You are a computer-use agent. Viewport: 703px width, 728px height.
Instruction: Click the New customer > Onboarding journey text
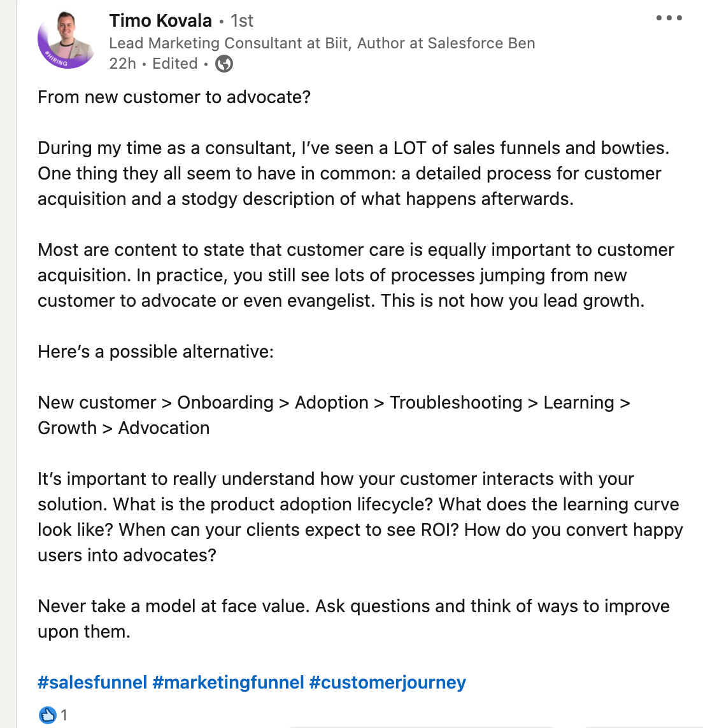click(334, 415)
